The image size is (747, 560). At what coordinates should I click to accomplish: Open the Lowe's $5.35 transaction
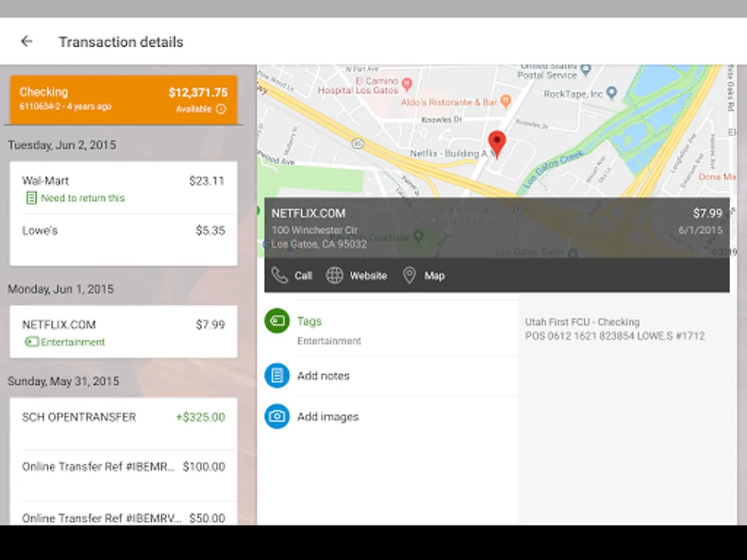pyautogui.click(x=123, y=240)
